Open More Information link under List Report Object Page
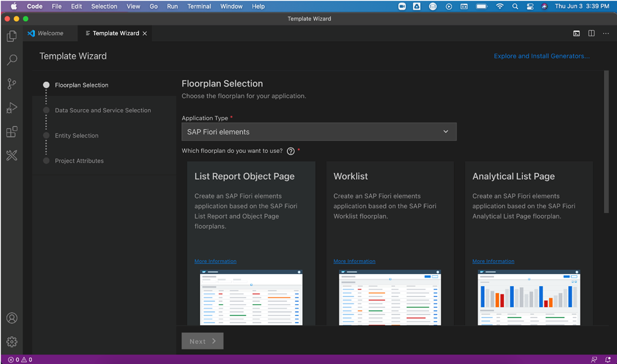The width and height of the screenshot is (617, 364). coord(216,261)
